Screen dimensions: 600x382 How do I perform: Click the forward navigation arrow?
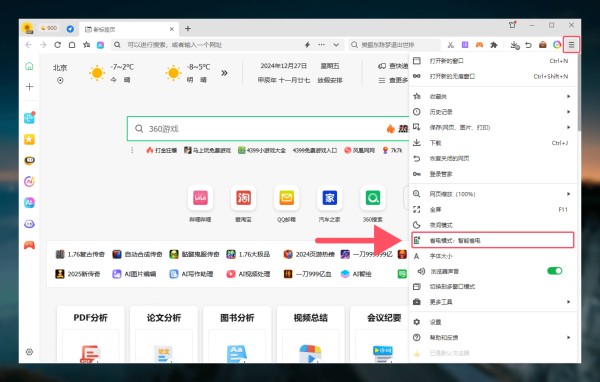point(43,45)
